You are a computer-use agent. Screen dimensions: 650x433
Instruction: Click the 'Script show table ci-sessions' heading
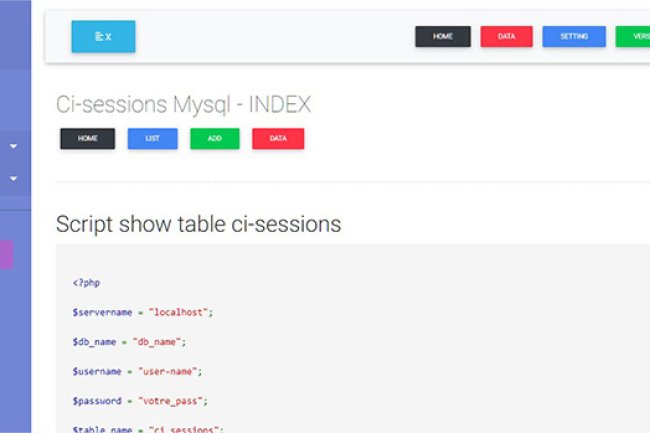click(198, 224)
